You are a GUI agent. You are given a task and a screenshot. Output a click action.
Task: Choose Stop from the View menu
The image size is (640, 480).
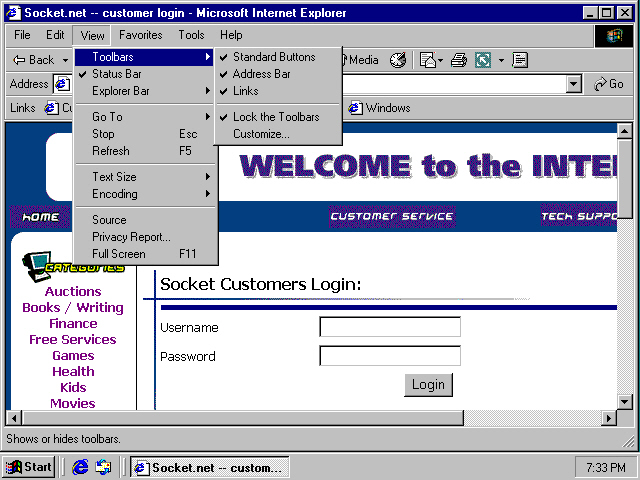coord(144,134)
